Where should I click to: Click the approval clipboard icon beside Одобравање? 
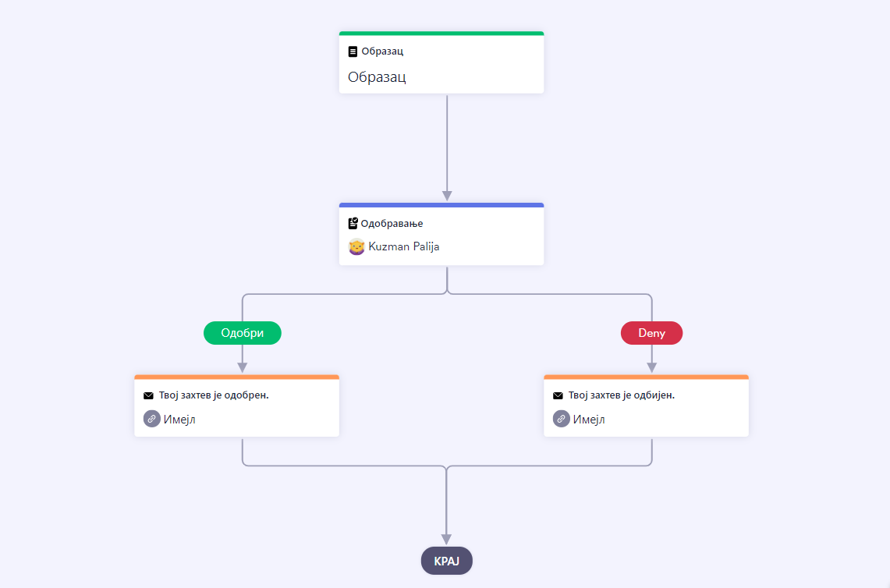point(353,223)
